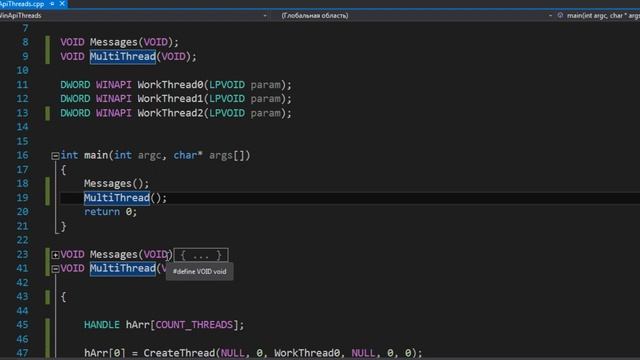Click the MultiThread name on line 41
Screen dimensions: 640x360
[x=123, y=269]
